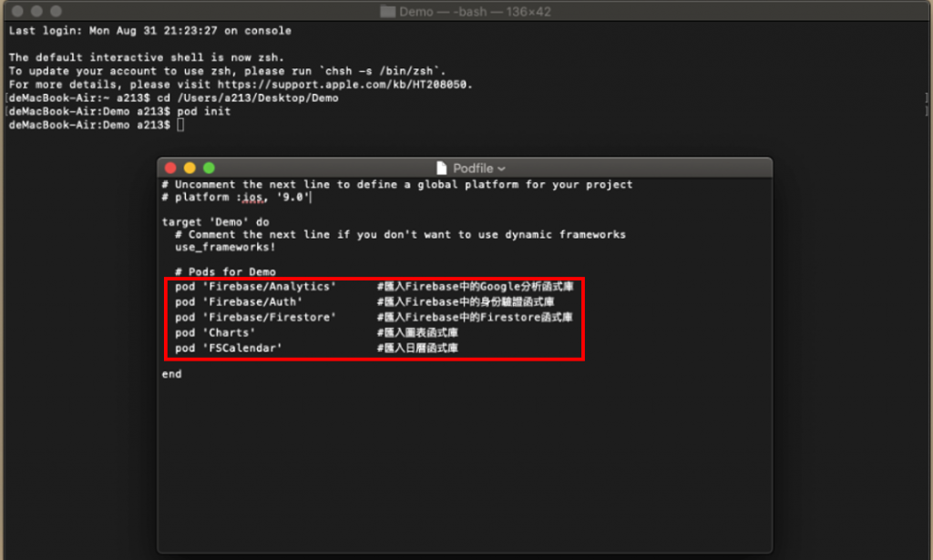The height and width of the screenshot is (560, 933).
Task: Click the "chsh -s /bin/zsh" instruction line
Action: [x=227, y=71]
